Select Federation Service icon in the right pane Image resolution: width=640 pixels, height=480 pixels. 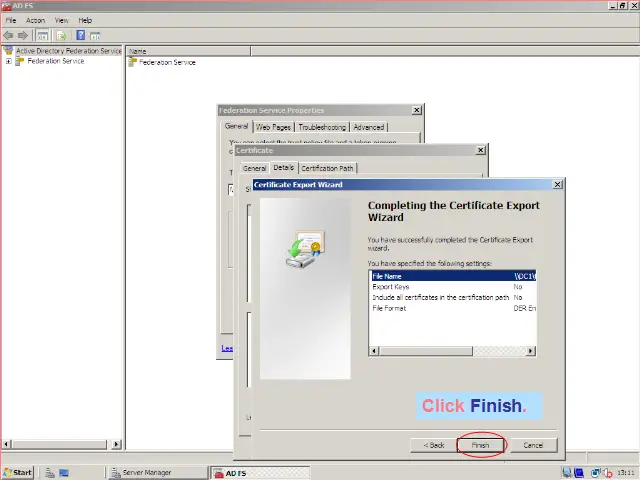click(x=133, y=62)
